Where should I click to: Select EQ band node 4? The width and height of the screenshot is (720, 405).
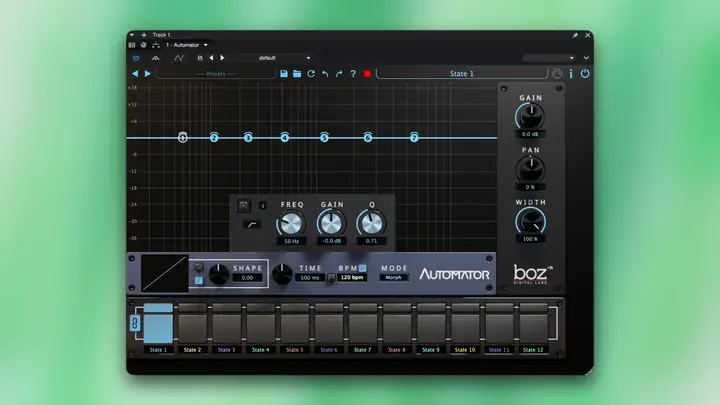[285, 137]
